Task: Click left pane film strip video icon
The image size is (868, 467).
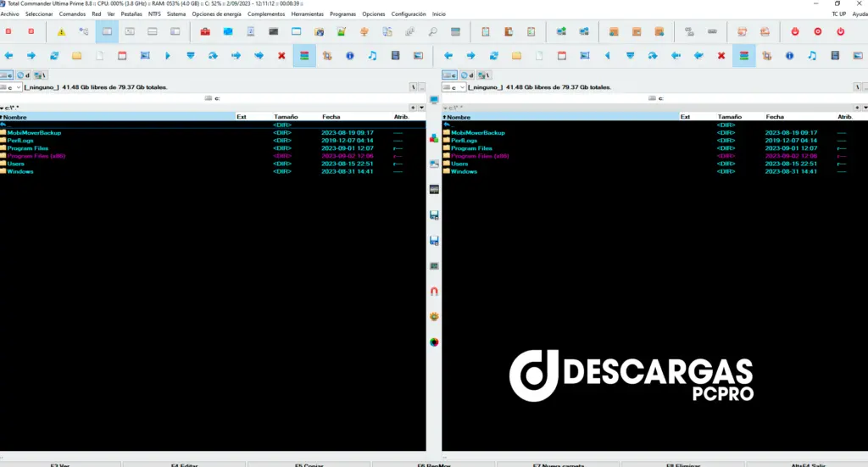Action: point(395,55)
